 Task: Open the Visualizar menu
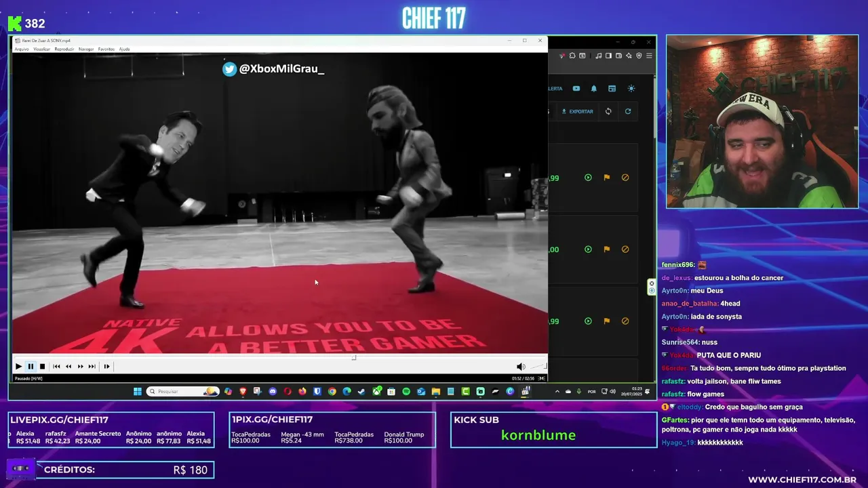[x=41, y=49]
